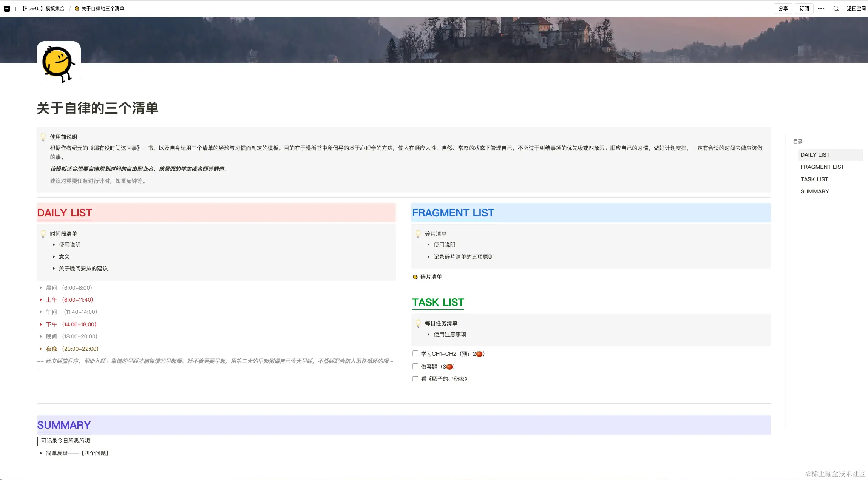
Task: Click the search magnifier icon
Action: (x=836, y=8)
